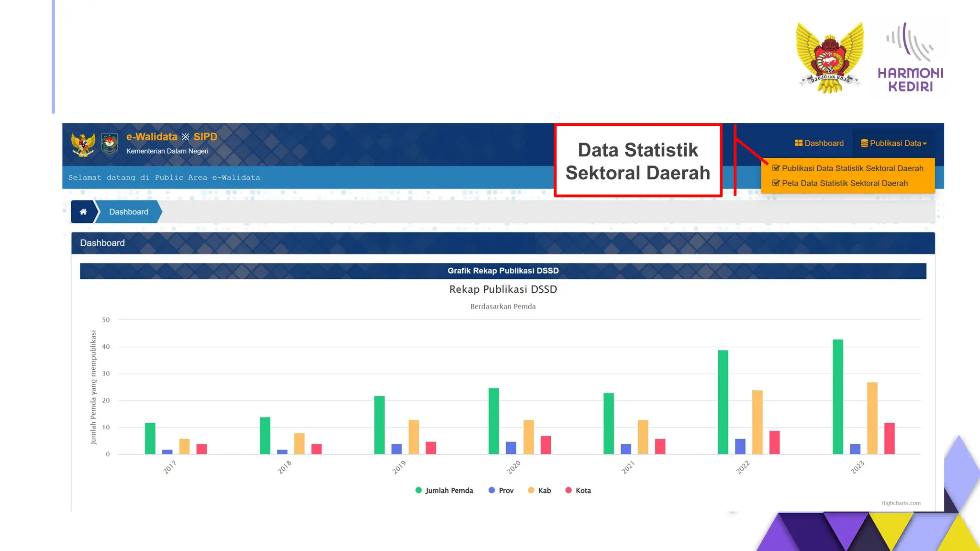The image size is (980, 551).
Task: Click the 2023 green Jumlah Pemda bar
Action: point(838,397)
